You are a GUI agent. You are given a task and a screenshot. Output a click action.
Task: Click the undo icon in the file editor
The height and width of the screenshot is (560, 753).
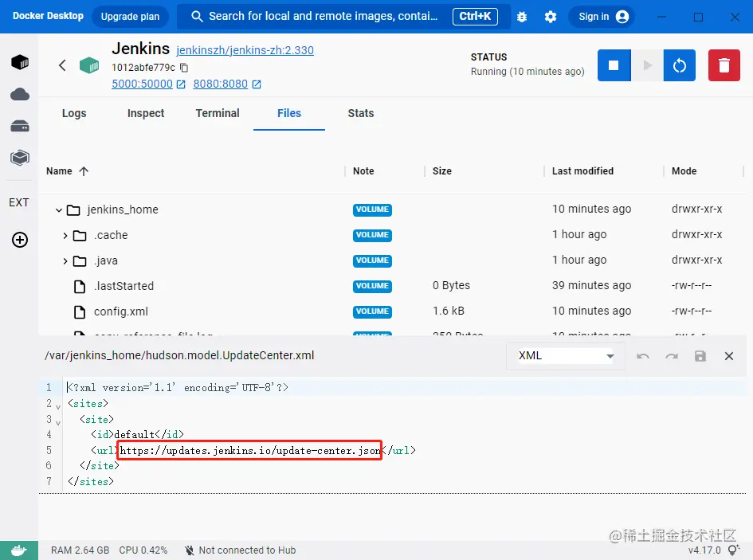click(x=642, y=356)
